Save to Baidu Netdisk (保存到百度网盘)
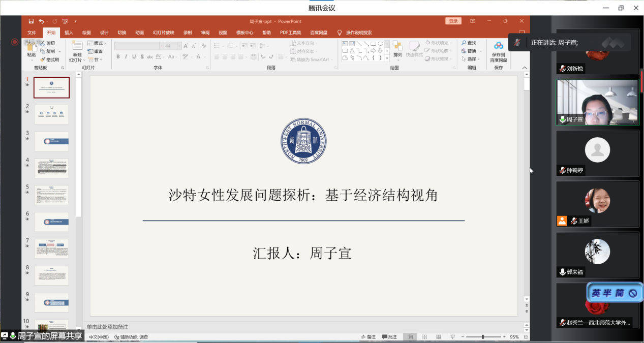644x343 pixels. [499, 51]
